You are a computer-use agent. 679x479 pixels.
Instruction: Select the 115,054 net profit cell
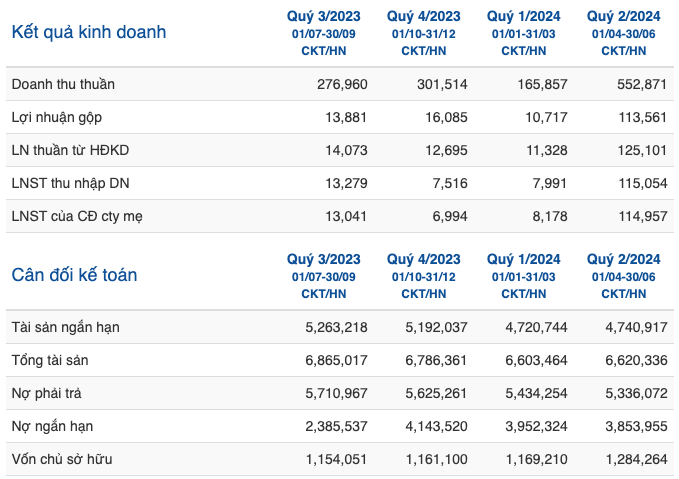coord(643,183)
